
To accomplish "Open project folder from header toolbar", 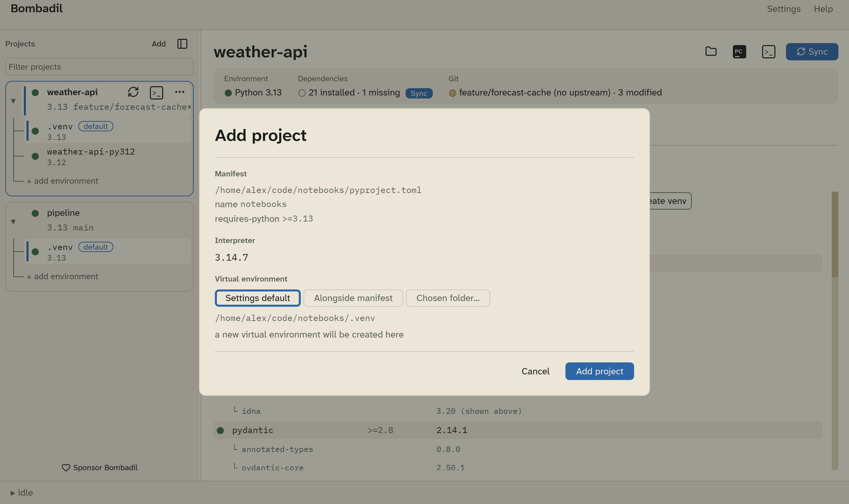I will tap(711, 51).
